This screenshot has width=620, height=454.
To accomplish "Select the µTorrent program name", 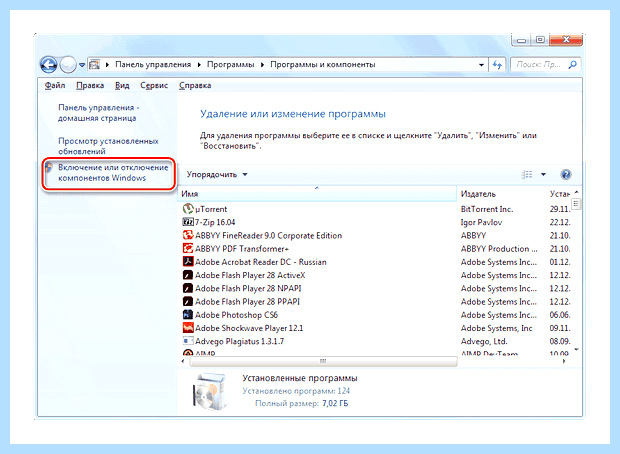I will click(x=211, y=209).
